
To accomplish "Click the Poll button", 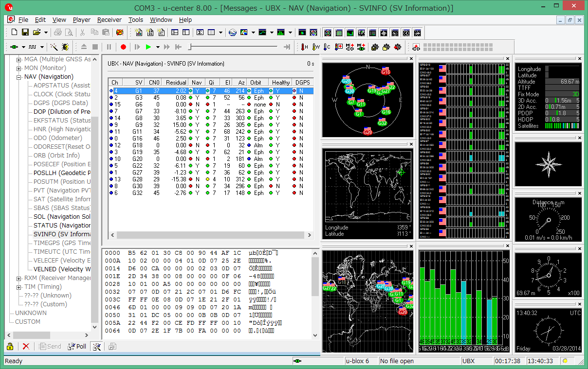I will pos(76,346).
